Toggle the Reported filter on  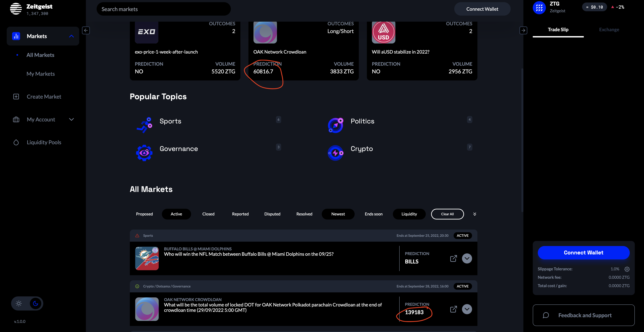coord(240,214)
